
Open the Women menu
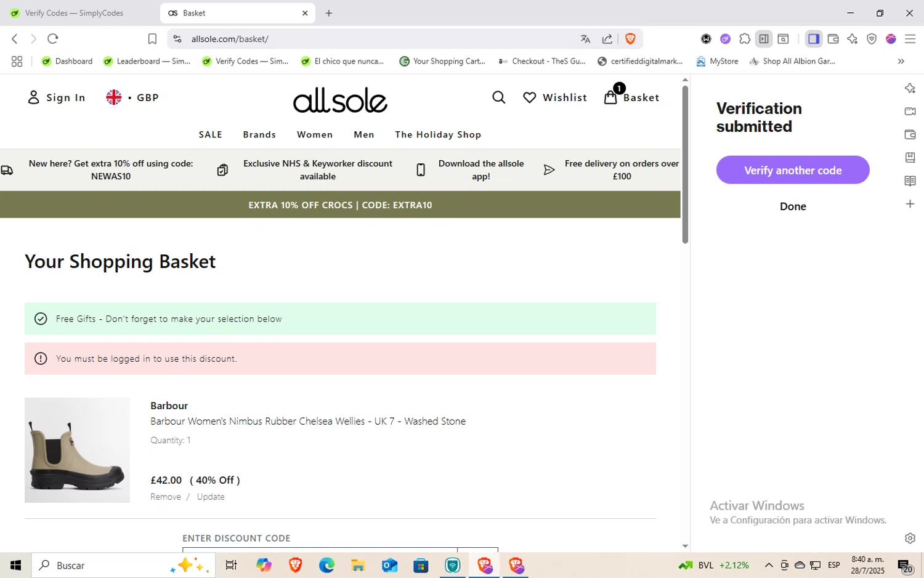tap(315, 134)
